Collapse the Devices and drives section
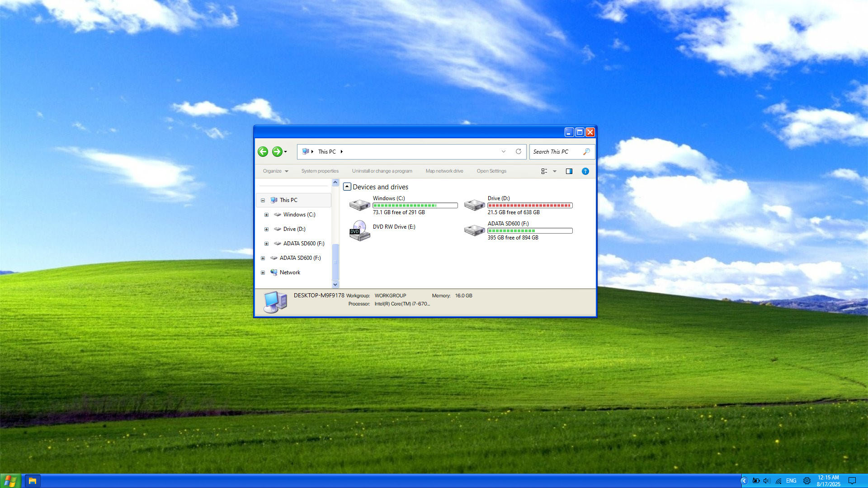Image resolution: width=868 pixels, height=488 pixels. (x=347, y=187)
